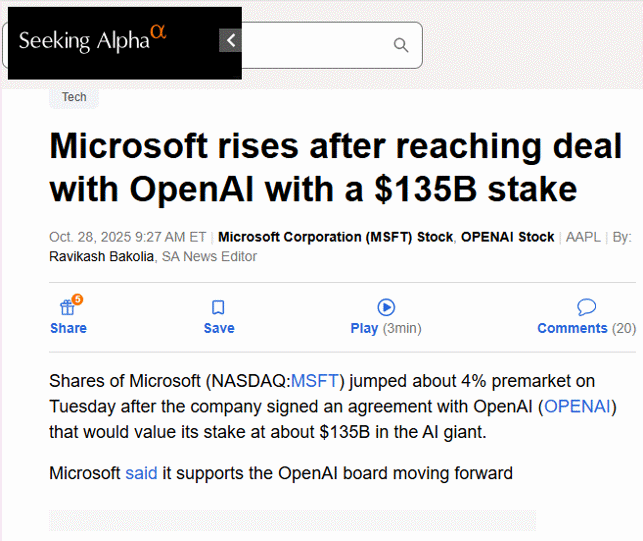The image size is (643, 541).
Task: Follow the "said" hyperlink
Action: [x=141, y=473]
